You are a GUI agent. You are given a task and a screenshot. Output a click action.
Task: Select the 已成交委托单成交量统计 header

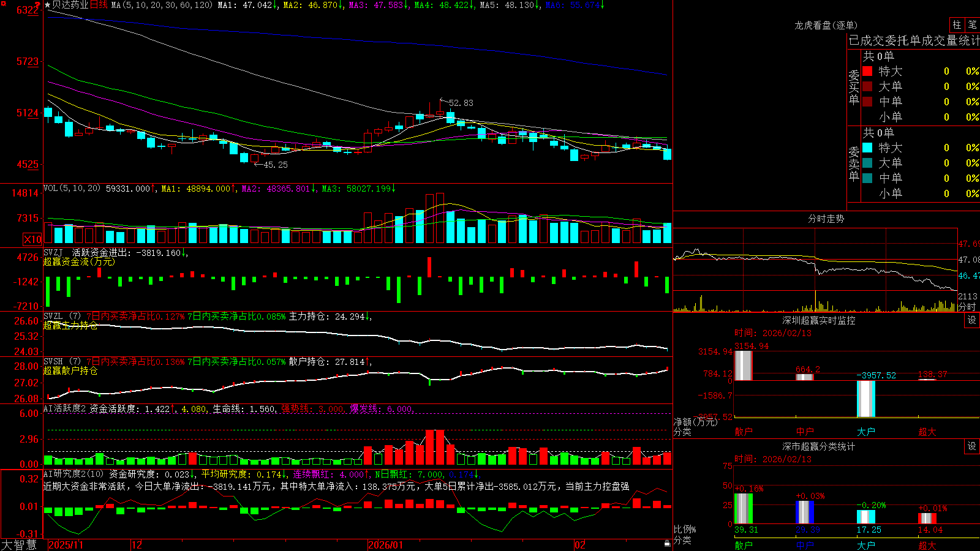click(x=914, y=40)
